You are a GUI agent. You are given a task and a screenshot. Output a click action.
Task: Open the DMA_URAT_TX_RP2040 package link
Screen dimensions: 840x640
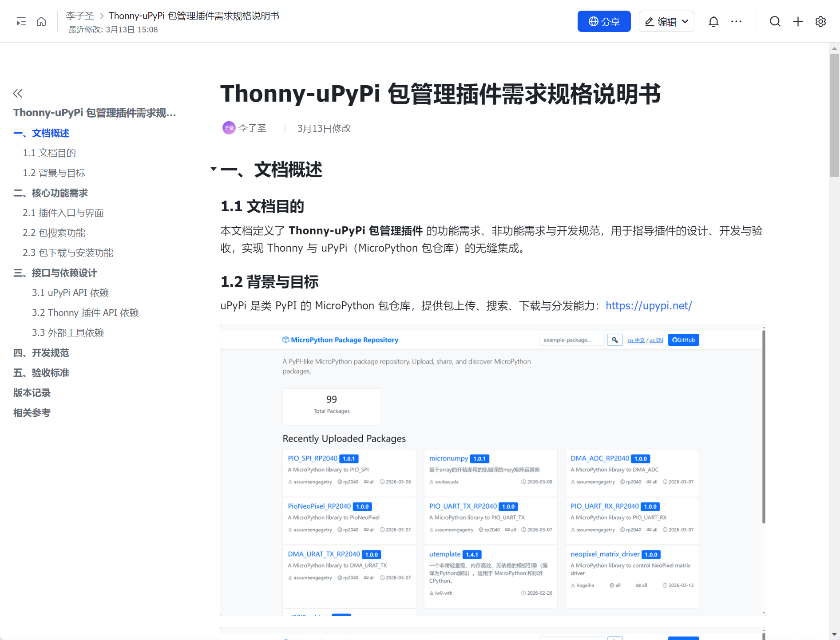pyautogui.click(x=324, y=554)
